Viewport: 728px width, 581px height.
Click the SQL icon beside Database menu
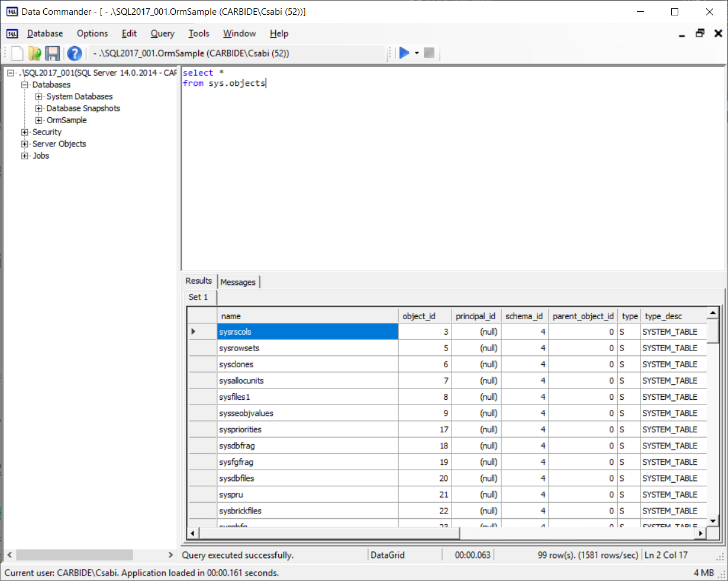coord(12,34)
